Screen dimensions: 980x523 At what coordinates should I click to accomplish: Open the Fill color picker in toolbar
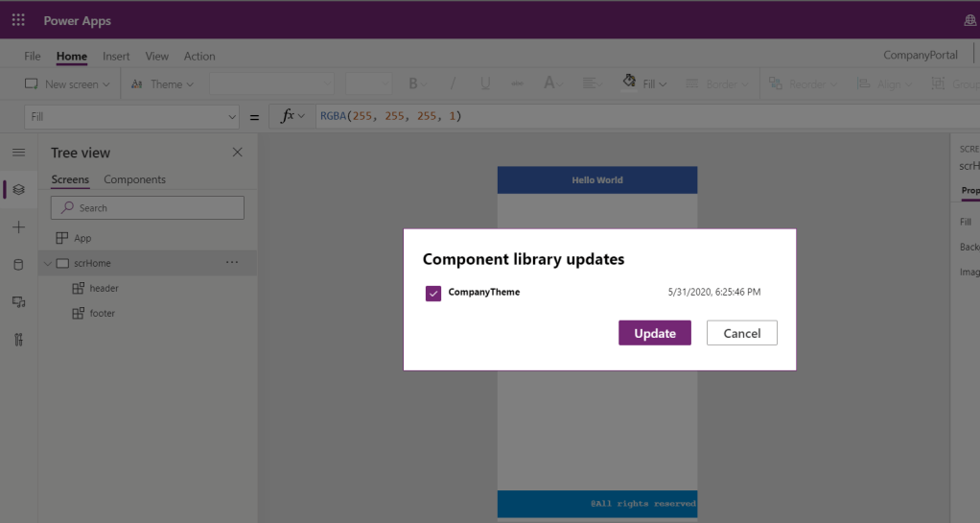[x=645, y=84]
